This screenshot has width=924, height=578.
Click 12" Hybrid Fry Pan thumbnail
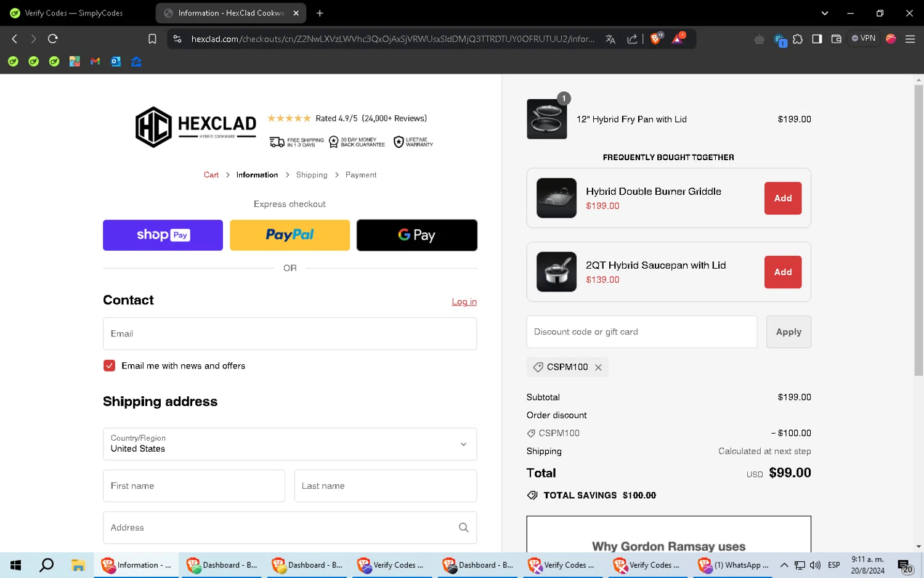(x=547, y=120)
